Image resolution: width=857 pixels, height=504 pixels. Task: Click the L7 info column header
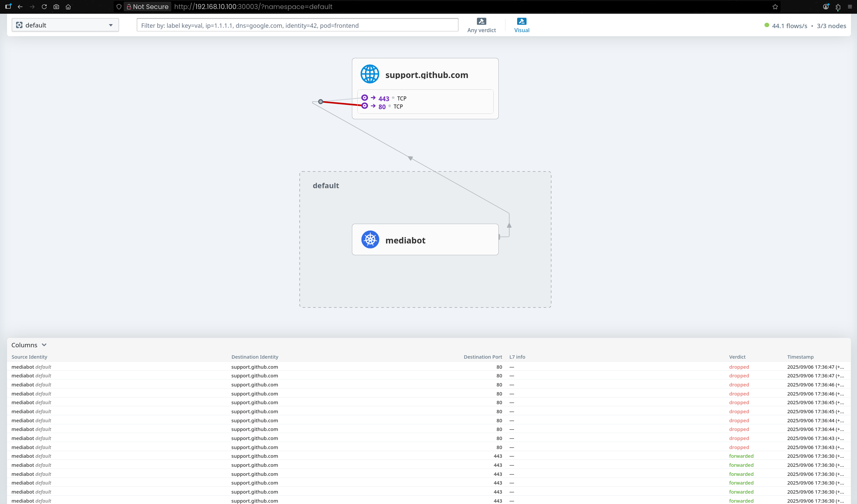517,357
